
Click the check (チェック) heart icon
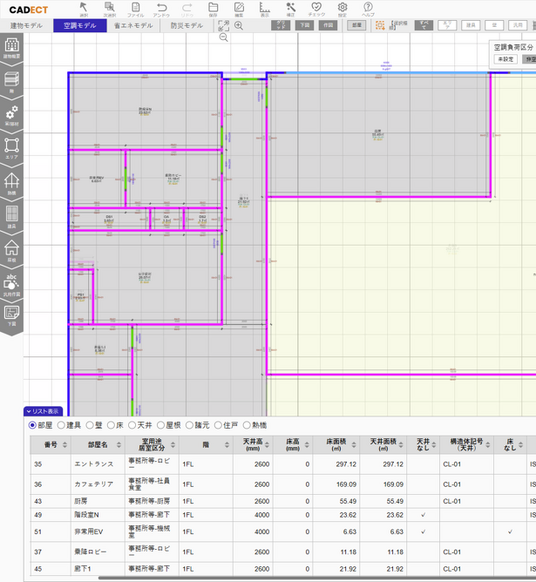(x=316, y=9)
